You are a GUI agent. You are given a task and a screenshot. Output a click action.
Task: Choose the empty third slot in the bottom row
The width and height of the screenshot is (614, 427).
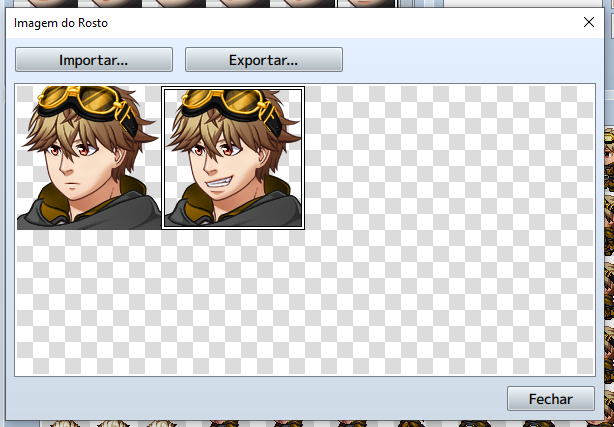tap(377, 301)
